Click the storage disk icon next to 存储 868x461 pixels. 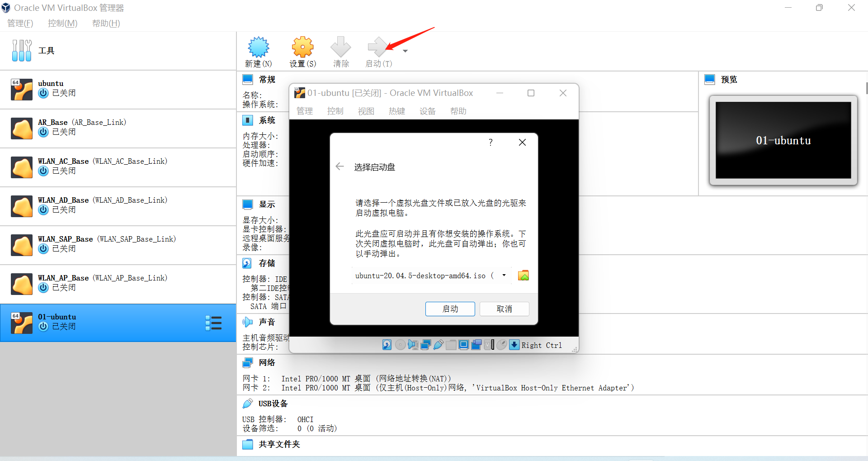point(247,263)
